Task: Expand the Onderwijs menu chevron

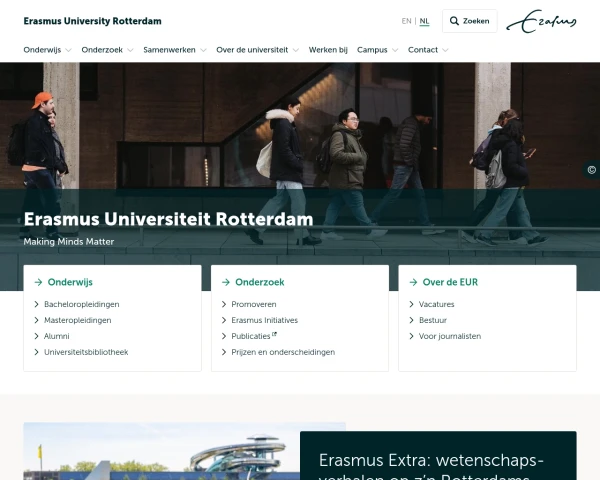Action: (x=68, y=50)
